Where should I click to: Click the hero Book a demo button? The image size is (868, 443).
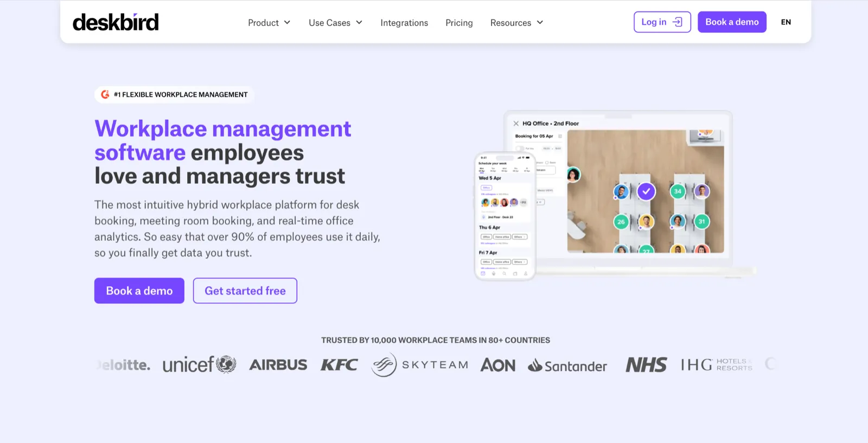coord(139,291)
